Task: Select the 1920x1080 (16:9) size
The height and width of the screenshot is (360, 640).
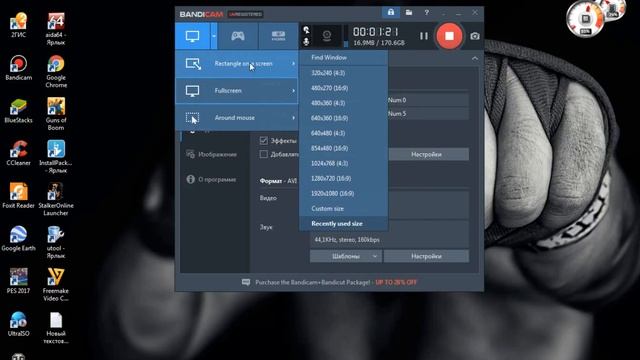Action: pyautogui.click(x=343, y=193)
